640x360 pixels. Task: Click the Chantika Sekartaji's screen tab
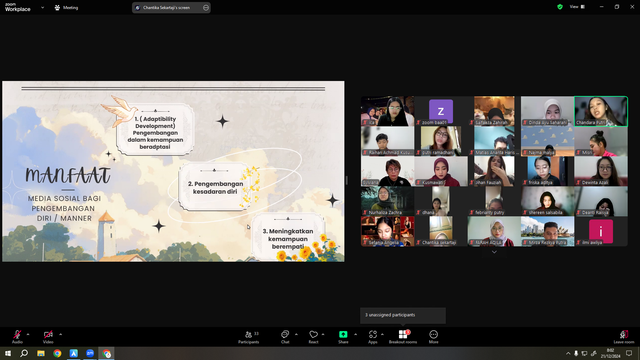pos(171,7)
